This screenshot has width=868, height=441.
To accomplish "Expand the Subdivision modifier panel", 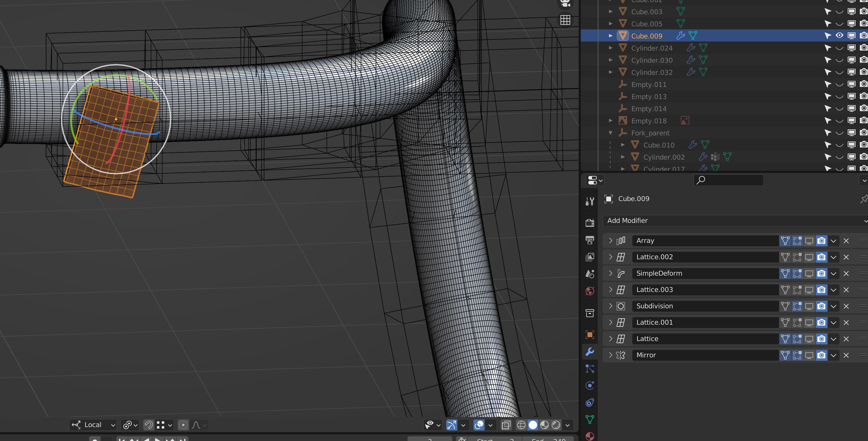I will pyautogui.click(x=610, y=306).
